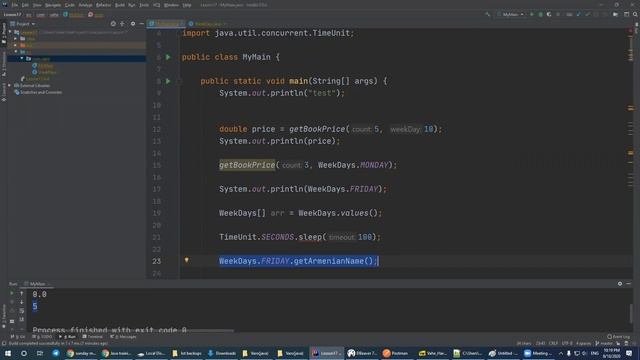Select Scratches and Consoles in project tree
Image resolution: width=640 pixels, height=360 pixels.
tap(41, 92)
